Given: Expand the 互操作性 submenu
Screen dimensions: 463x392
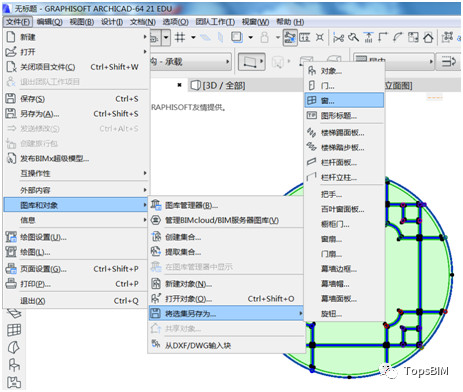Looking at the screenshot, I should [76, 173].
